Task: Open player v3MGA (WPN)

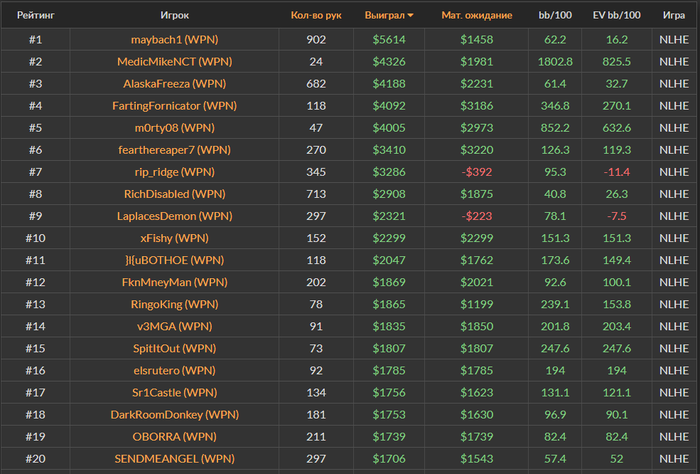Action: click(175, 327)
